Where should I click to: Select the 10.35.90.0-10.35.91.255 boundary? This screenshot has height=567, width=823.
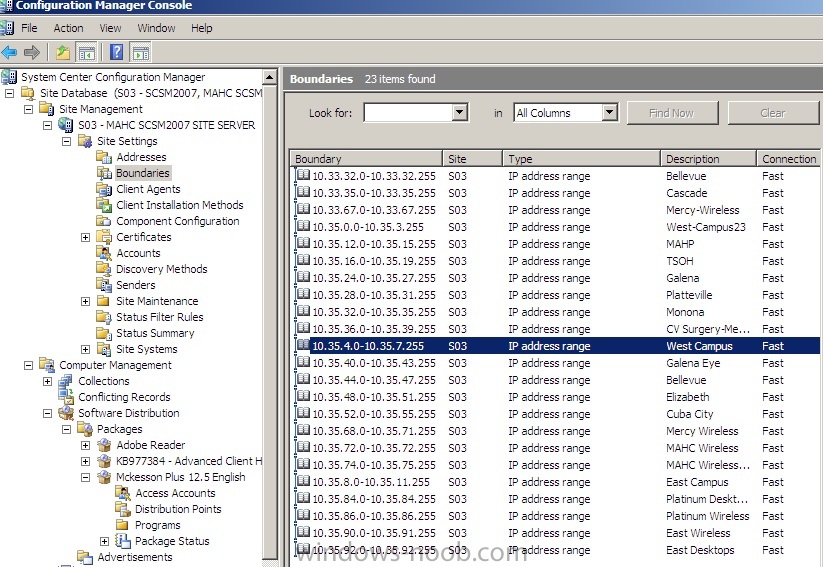[x=556, y=533]
